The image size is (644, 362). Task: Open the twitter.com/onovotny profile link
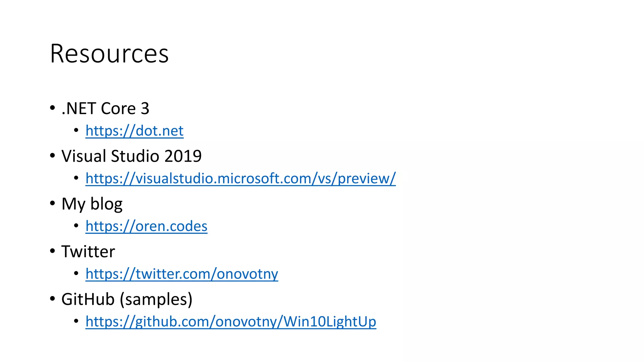182,274
